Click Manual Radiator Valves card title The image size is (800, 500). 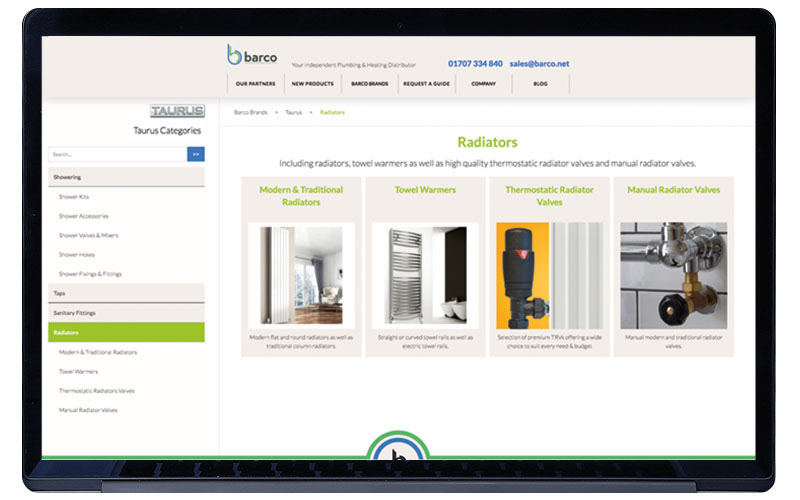[x=673, y=190]
